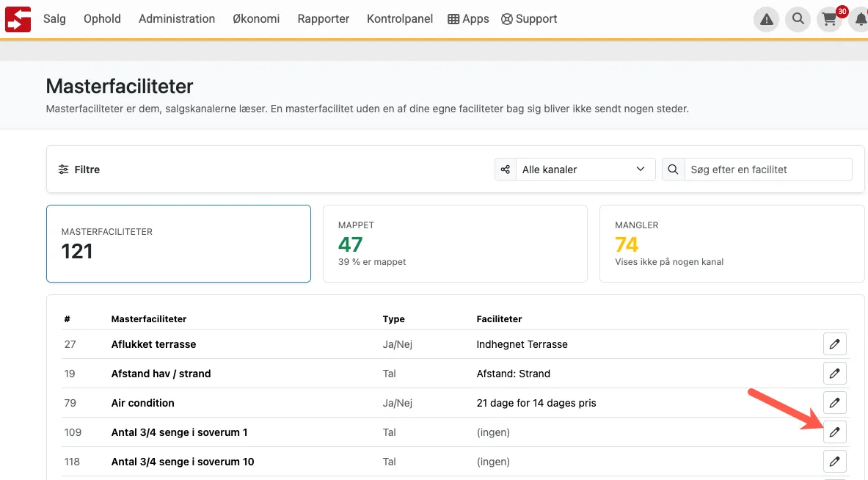Select the Mangler 74 card
This screenshot has width=868, height=480.
(x=732, y=244)
